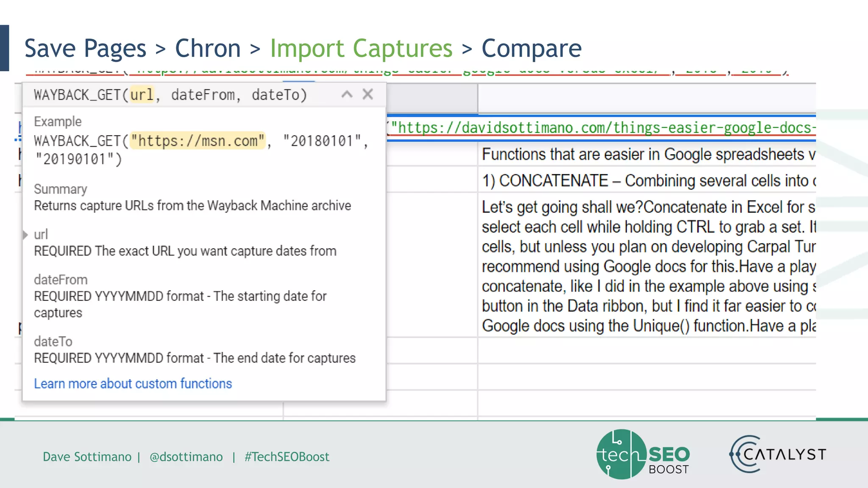Click the 'dateTo' parameter heading
Screen dimensions: 868x488
pyautogui.click(x=53, y=341)
